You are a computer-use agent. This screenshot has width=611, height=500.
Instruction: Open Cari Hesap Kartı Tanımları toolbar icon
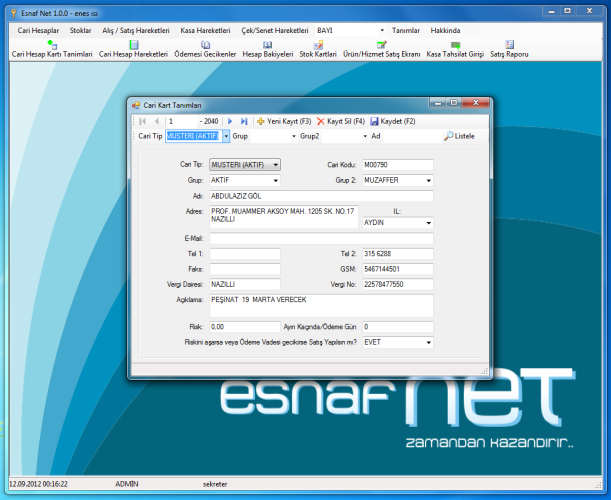(x=52, y=44)
